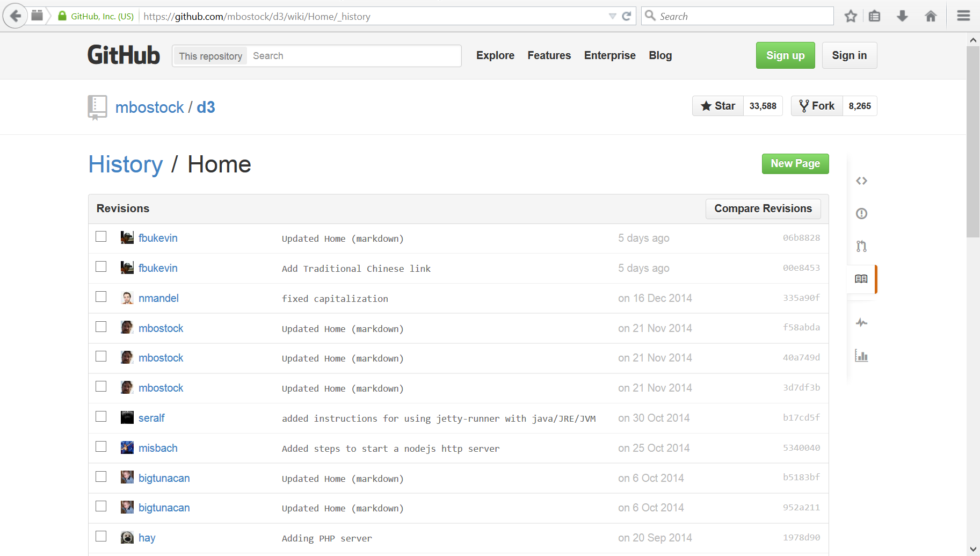
Task: Go to the browser home page icon
Action: tap(931, 16)
